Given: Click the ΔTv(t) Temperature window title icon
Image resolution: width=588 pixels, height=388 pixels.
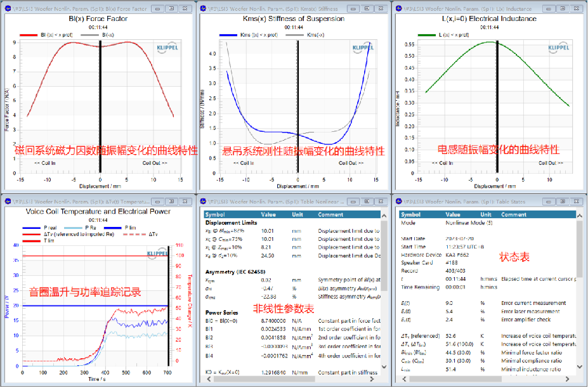Looking at the screenshot, I should (x=8, y=202).
